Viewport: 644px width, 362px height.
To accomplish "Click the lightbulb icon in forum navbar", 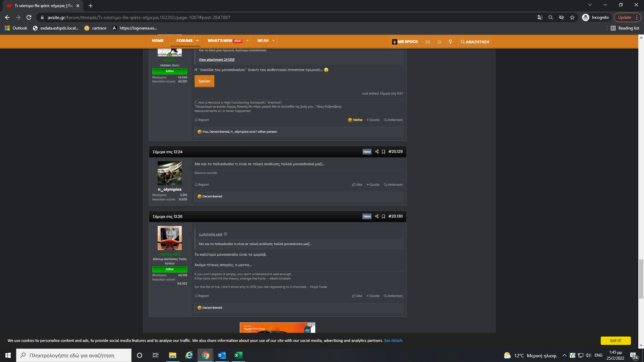I will tap(450, 42).
